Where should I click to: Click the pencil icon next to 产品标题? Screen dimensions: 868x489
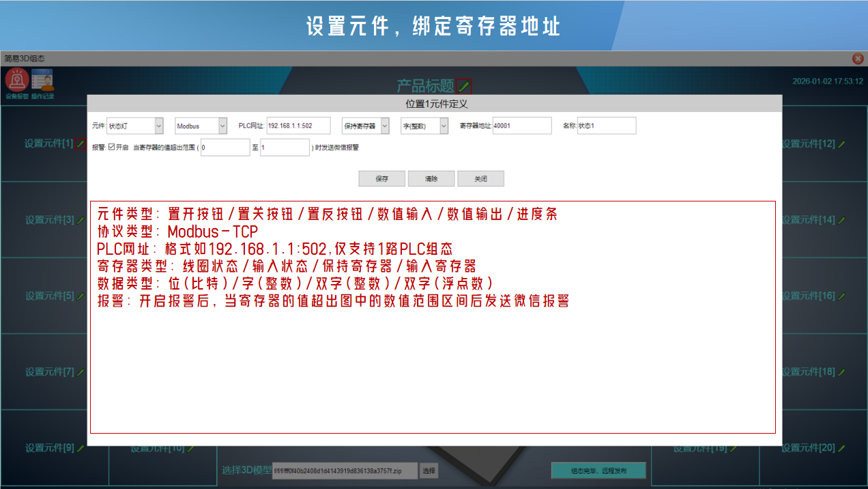point(464,87)
